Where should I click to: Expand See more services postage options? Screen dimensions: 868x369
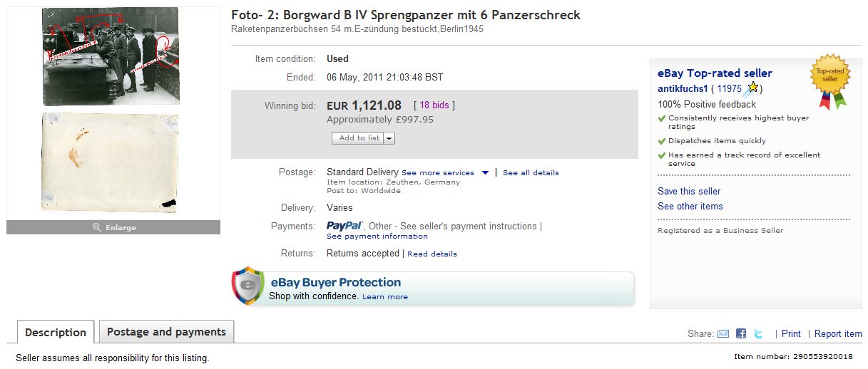[485, 172]
